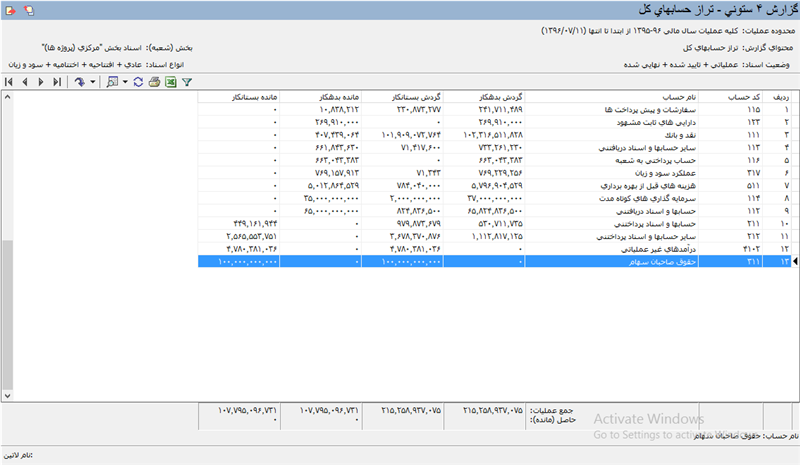This screenshot has height=465, width=800.
Task: Go to the first record
Action: (9, 81)
